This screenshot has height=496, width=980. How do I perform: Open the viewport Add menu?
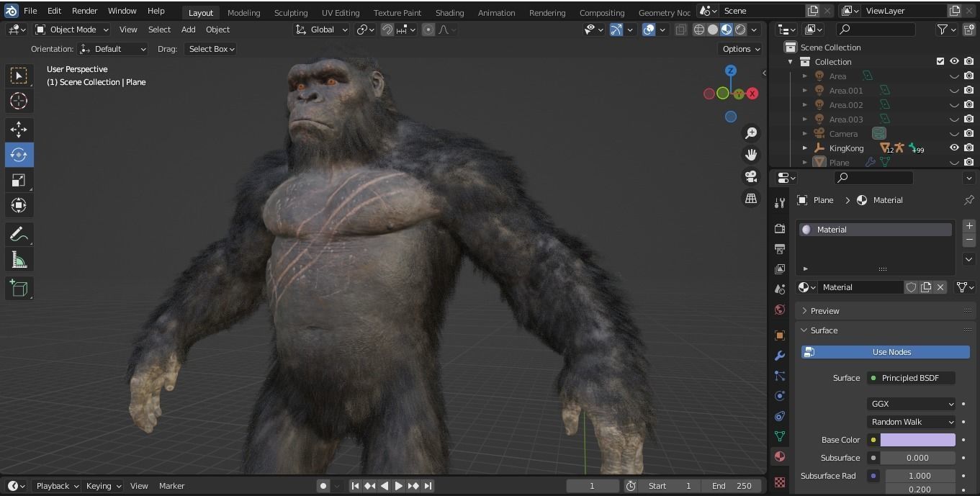pos(188,30)
